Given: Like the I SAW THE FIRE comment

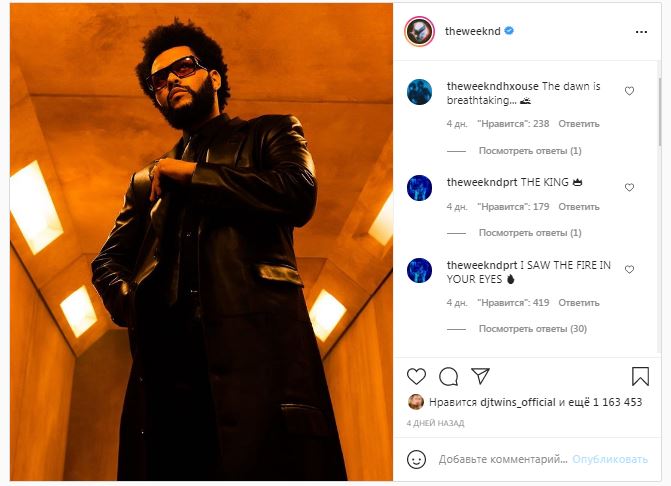Looking at the screenshot, I should (x=629, y=270).
